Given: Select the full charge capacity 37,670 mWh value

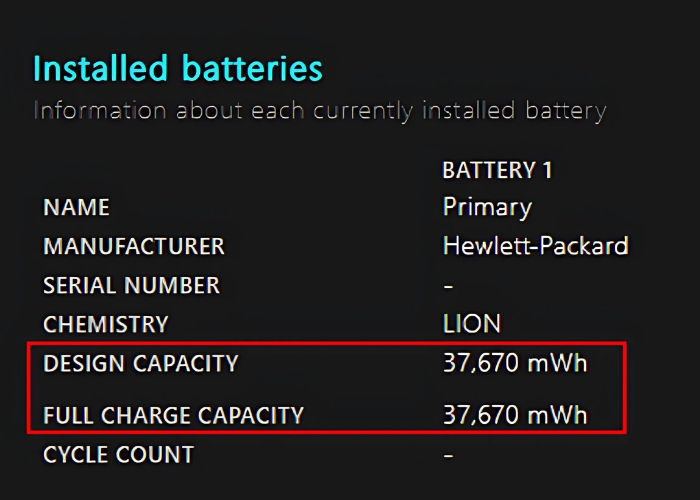Looking at the screenshot, I should (x=515, y=414).
